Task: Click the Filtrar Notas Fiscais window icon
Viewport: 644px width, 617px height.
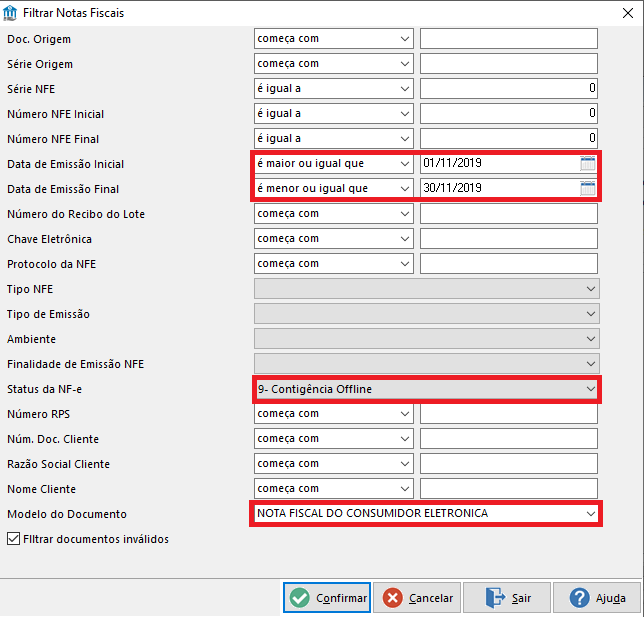Action: click(10, 13)
